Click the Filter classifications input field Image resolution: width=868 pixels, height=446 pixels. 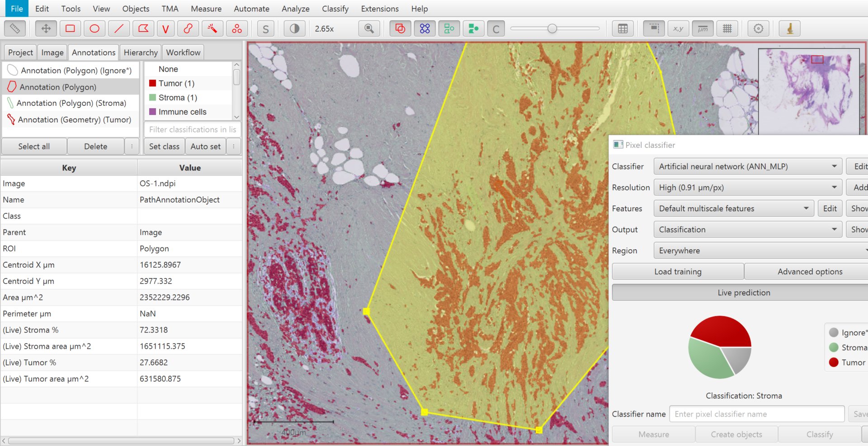pyautogui.click(x=192, y=129)
